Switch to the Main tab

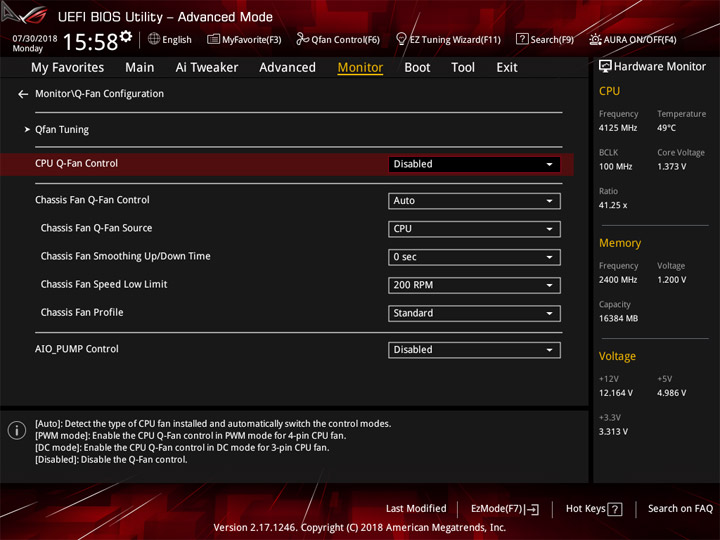(x=140, y=68)
